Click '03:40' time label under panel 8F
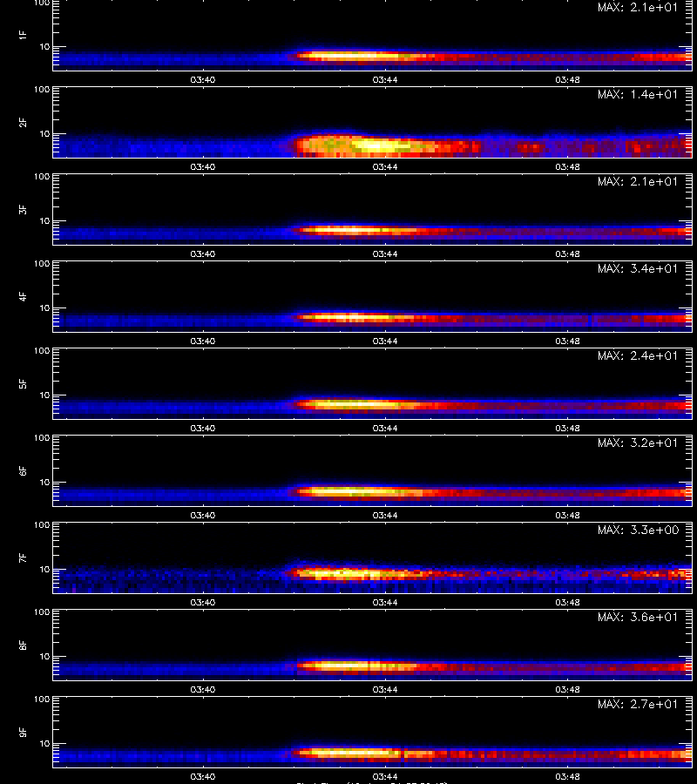697x784 pixels. click(202, 690)
